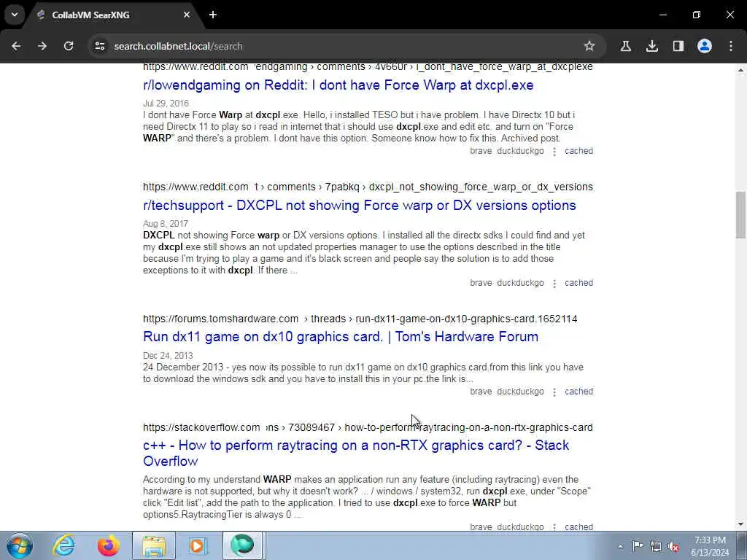Open the muted volume tray icon
The image size is (747, 560).
tap(673, 546)
